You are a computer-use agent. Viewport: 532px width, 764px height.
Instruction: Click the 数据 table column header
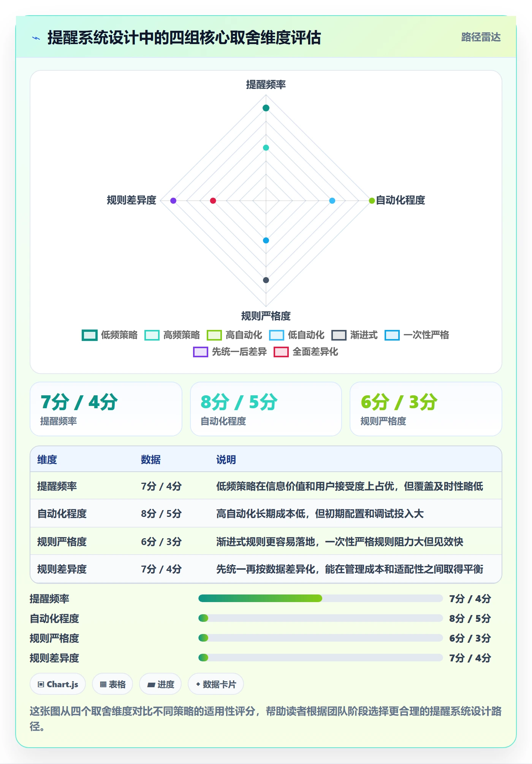[151, 460]
